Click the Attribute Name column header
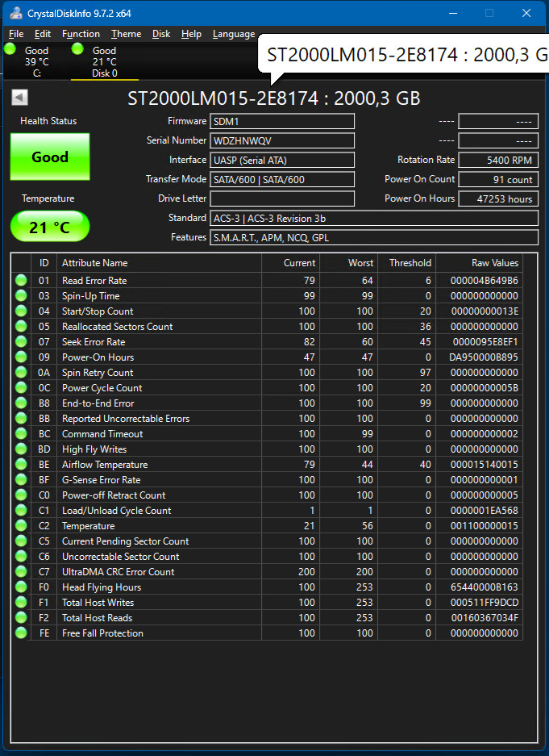The image size is (549, 756). pos(160,263)
